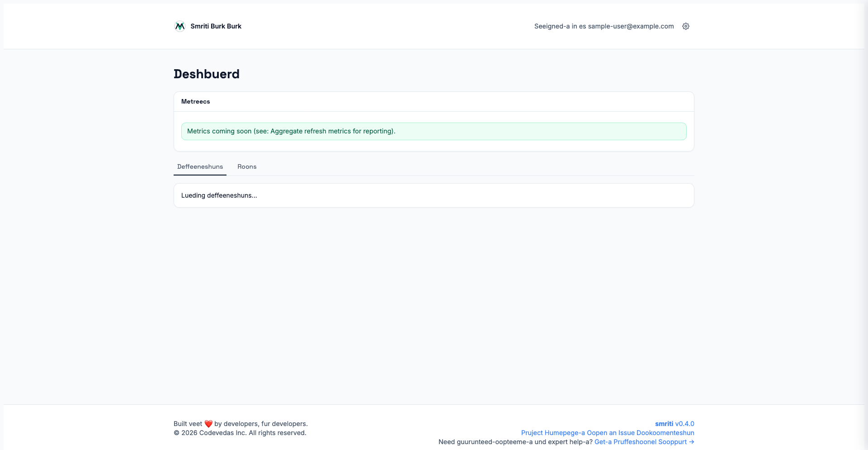Switch to the Roons tab
The width and height of the screenshot is (868, 450).
coord(247,166)
